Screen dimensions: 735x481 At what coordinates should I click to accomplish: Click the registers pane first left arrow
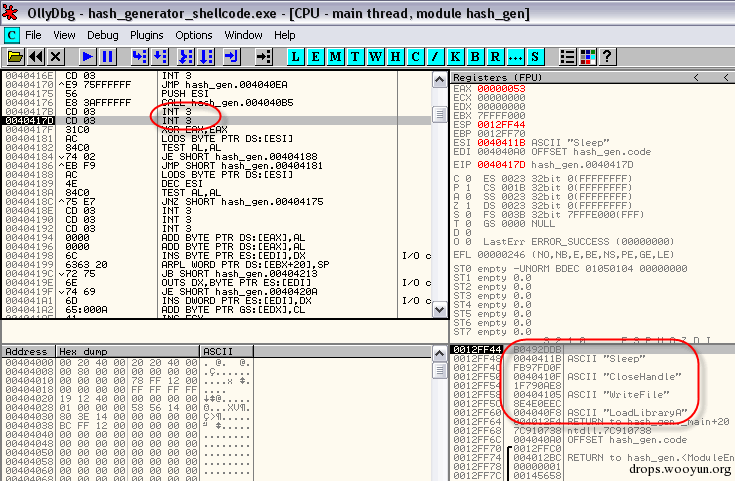[x=696, y=77]
